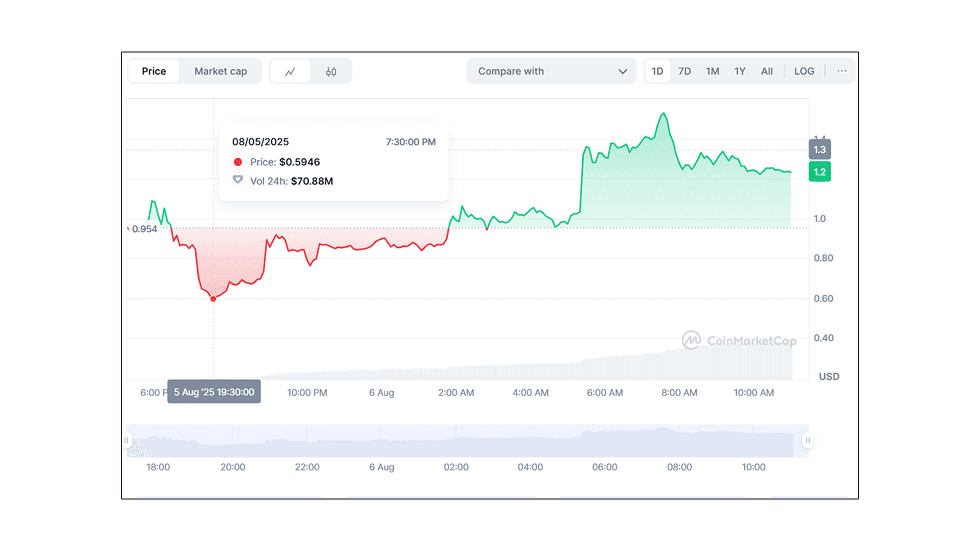Click the 0.60 y-axis label
The height and width of the screenshot is (551, 980).
823,298
